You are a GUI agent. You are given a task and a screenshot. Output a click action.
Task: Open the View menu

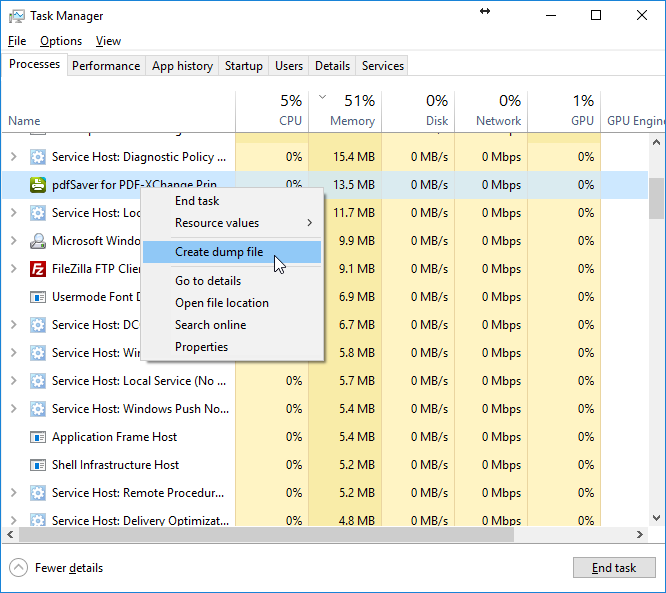108,41
